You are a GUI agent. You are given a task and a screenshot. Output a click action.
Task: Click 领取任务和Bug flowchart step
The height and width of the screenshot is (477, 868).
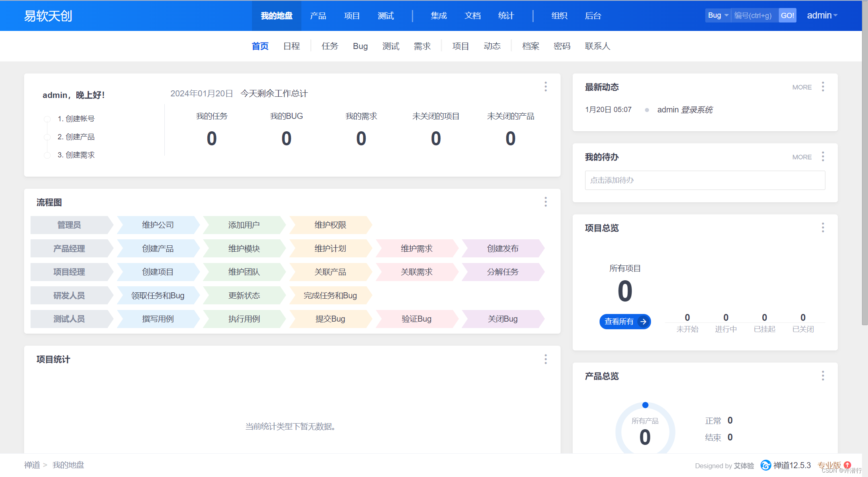[x=158, y=296]
